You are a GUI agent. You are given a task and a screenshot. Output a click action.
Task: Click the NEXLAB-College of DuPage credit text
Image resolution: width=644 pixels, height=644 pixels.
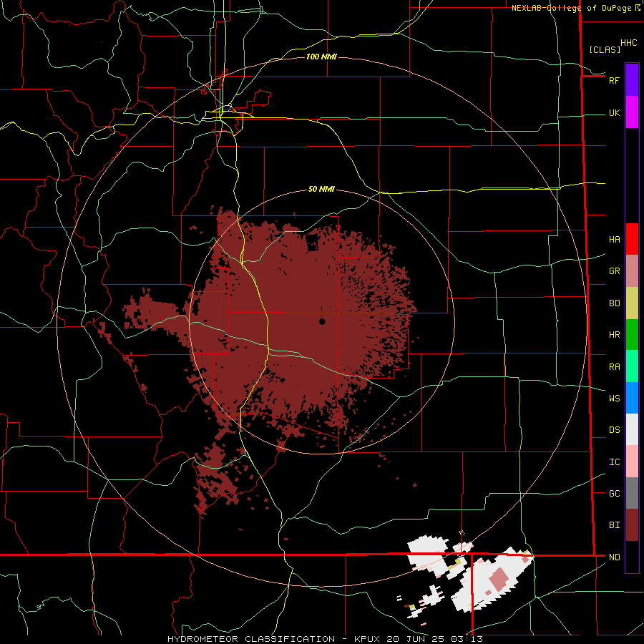571,8
